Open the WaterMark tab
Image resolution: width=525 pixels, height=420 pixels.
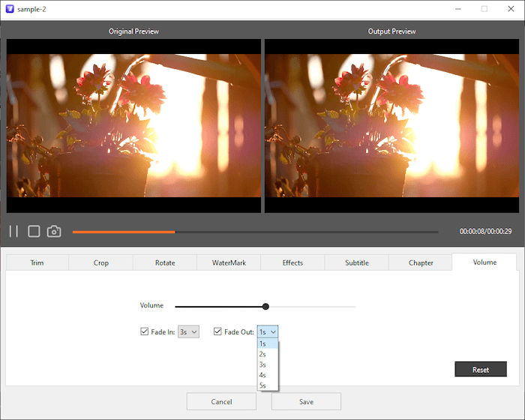[x=229, y=262]
